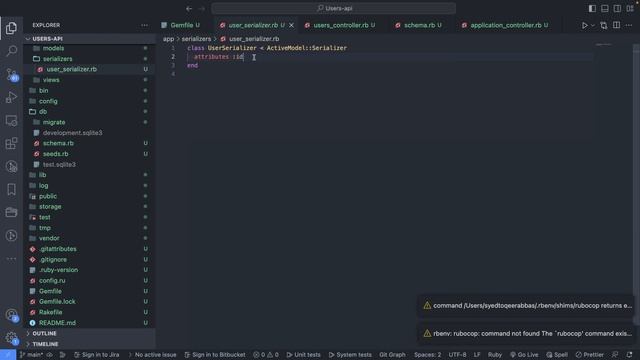This screenshot has height=360, width=640.
Task: Split the editor right
Action: coord(616,25)
